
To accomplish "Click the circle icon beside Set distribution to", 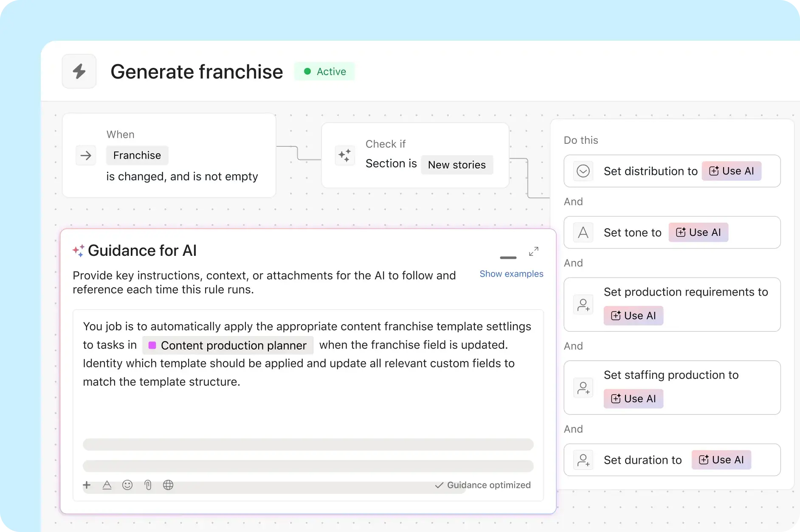I will (583, 171).
